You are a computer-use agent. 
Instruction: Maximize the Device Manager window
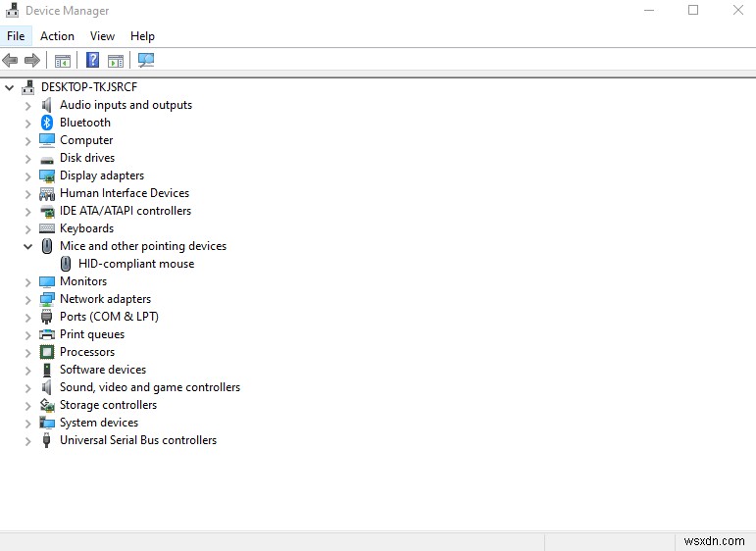pyautogui.click(x=693, y=10)
